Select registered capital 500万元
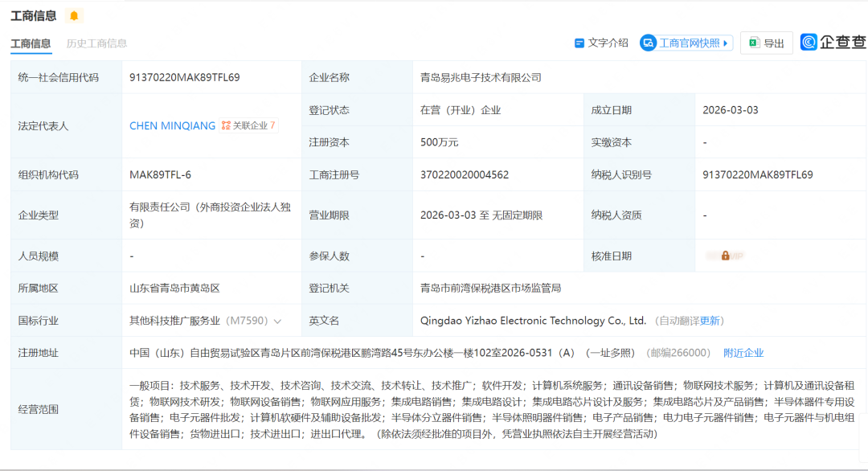Screen dimensions: 868x471 point(439,142)
